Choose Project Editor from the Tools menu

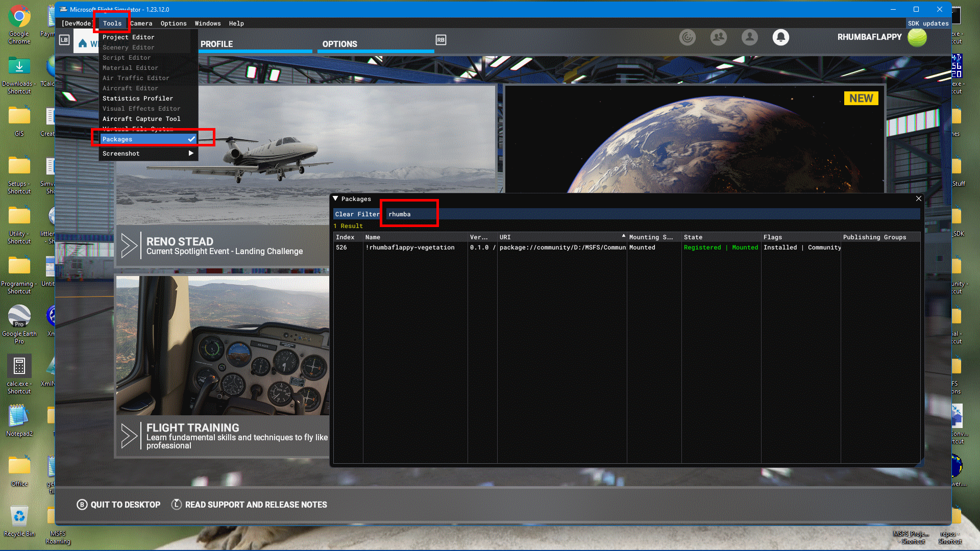tap(128, 37)
